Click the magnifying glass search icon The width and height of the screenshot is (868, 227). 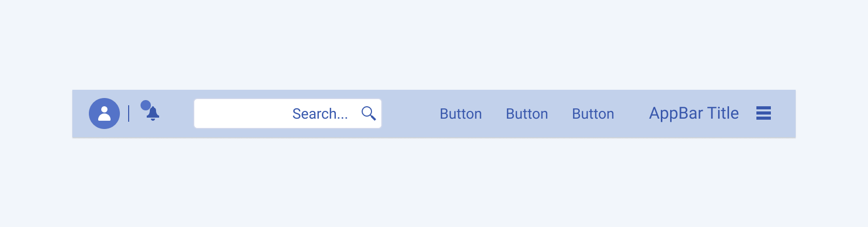pos(368,113)
